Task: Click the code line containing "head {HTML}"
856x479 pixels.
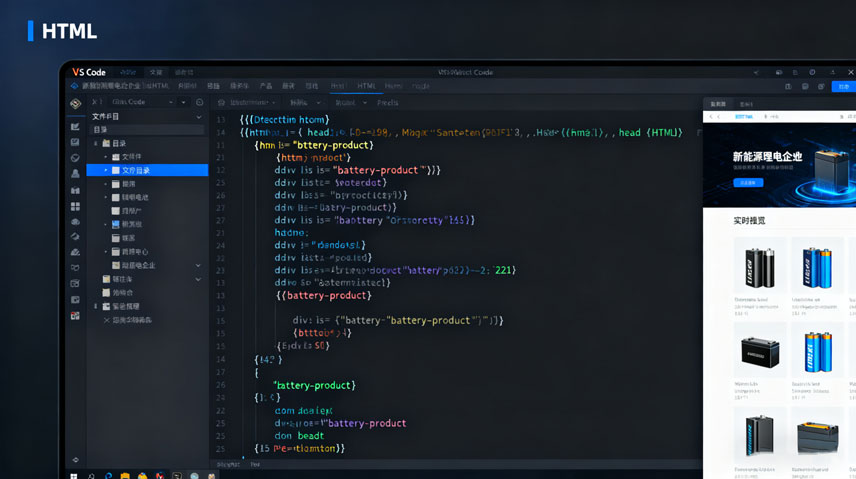Action: (460, 132)
